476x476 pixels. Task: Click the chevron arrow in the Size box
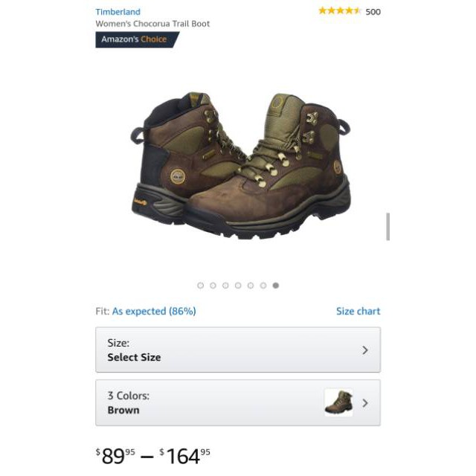365,350
